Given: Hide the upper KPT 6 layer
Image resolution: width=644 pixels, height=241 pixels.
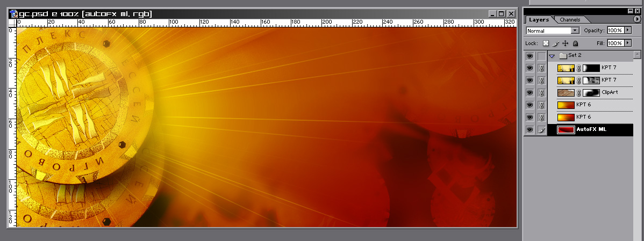Looking at the screenshot, I should point(530,105).
